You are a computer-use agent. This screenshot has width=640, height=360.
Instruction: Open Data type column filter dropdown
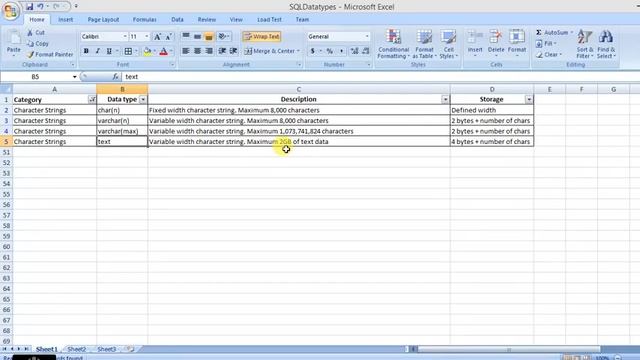[x=143, y=99]
